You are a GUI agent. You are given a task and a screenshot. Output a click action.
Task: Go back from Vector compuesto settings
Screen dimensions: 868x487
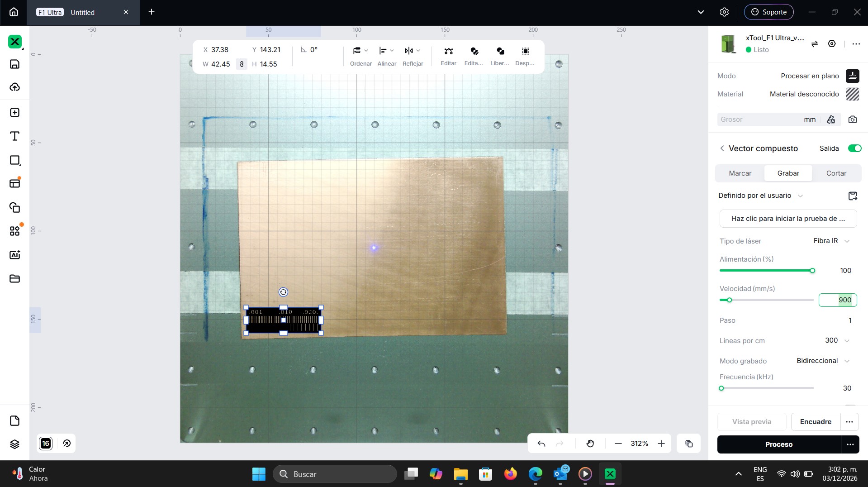(x=722, y=148)
